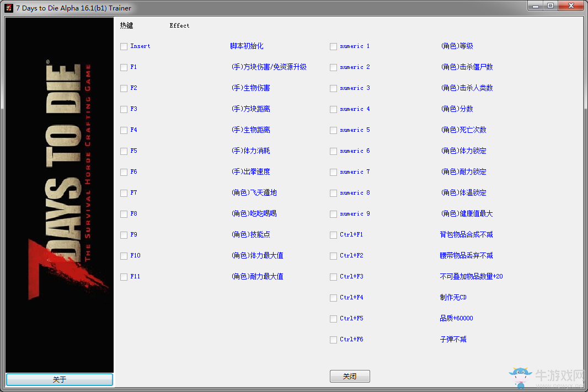Check the standalone F2 hotkey checkbox
The image size is (588, 392).
124,88
